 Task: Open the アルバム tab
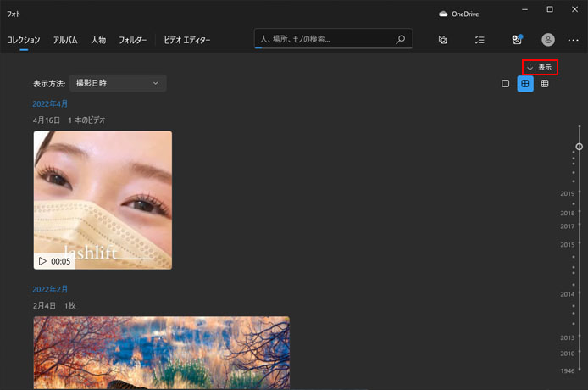[x=65, y=40]
